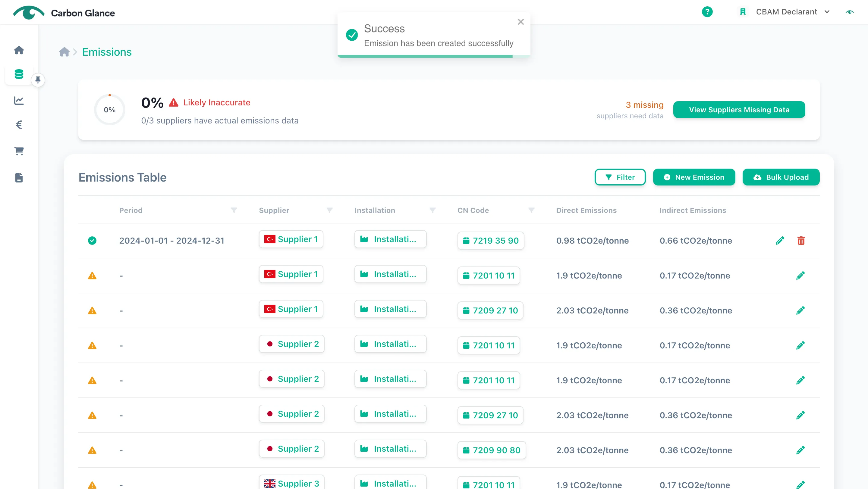This screenshot has width=868, height=489.
Task: Click the eye icon in top right corner
Action: (x=850, y=12)
